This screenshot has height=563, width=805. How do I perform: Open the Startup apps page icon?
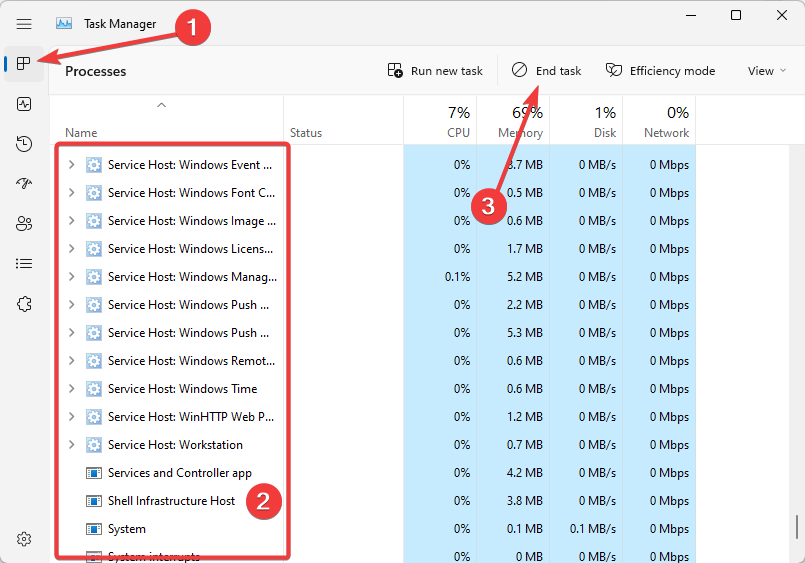(24, 183)
